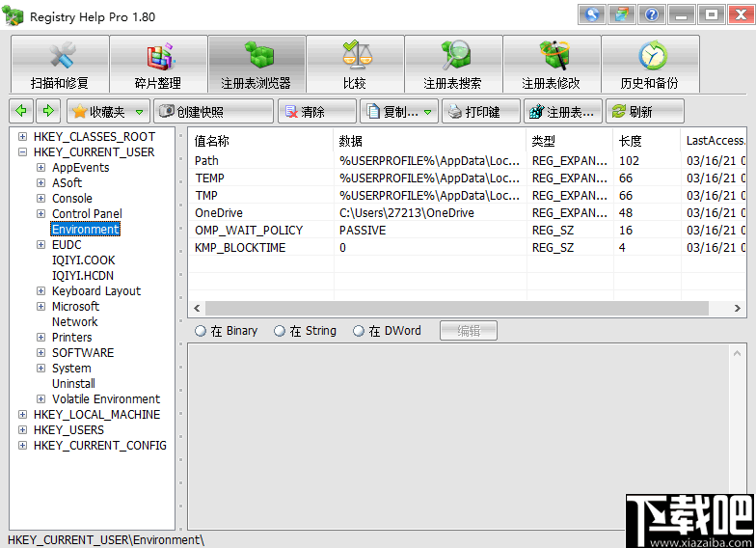Expand the Volatile Environment key
Screen dimensions: 756x548
(x=40, y=399)
